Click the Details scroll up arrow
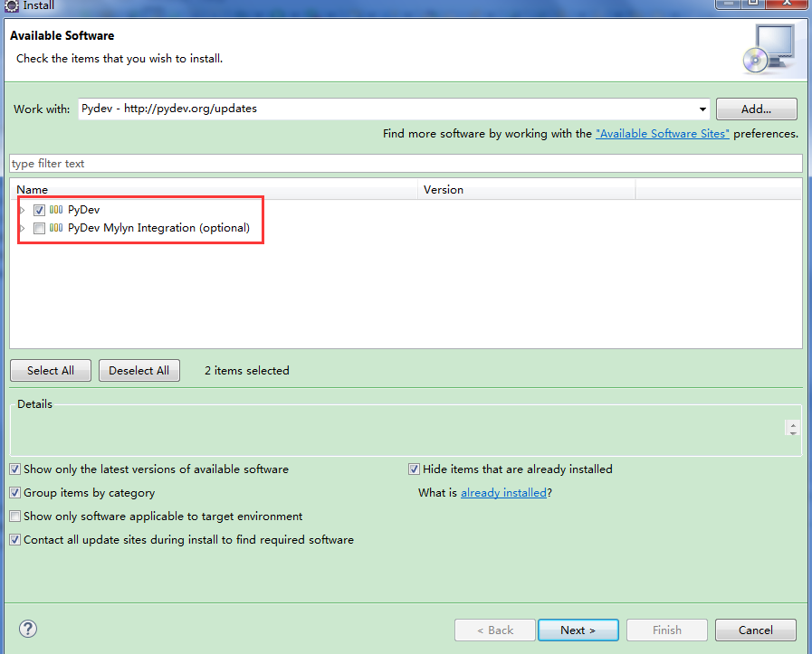This screenshot has height=654, width=812. point(793,425)
